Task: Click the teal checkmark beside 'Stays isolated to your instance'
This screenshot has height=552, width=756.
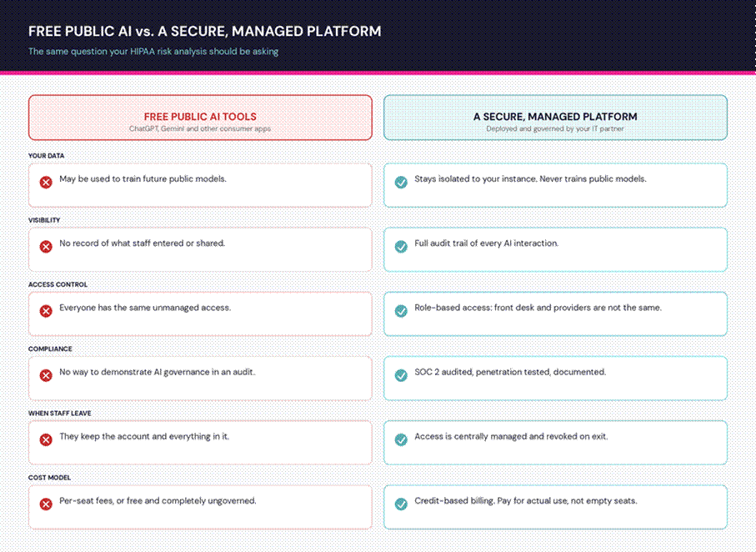Action: (401, 183)
